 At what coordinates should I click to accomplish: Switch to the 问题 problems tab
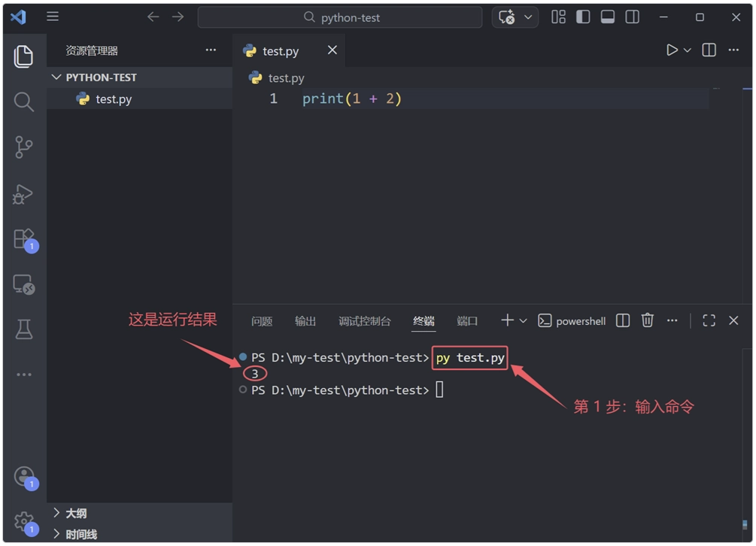pos(261,320)
